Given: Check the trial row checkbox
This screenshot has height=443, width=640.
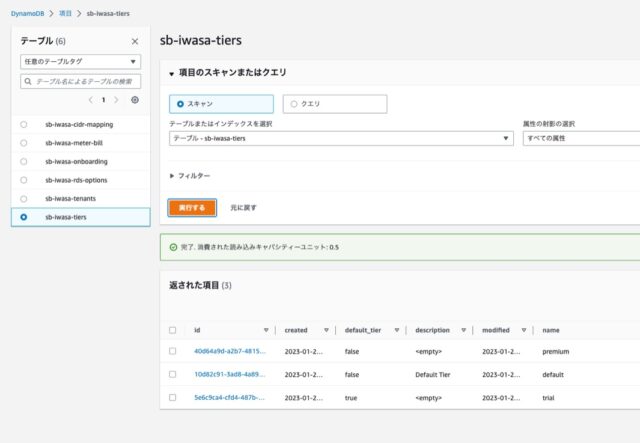Looking at the screenshot, I should pos(173,398).
